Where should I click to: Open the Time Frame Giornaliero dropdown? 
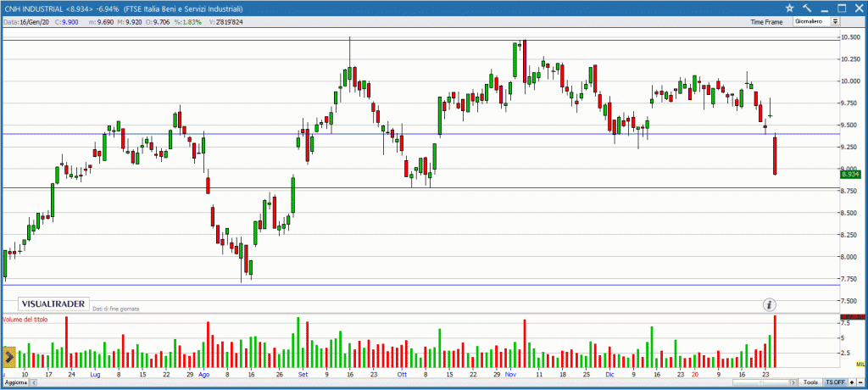coord(816,21)
